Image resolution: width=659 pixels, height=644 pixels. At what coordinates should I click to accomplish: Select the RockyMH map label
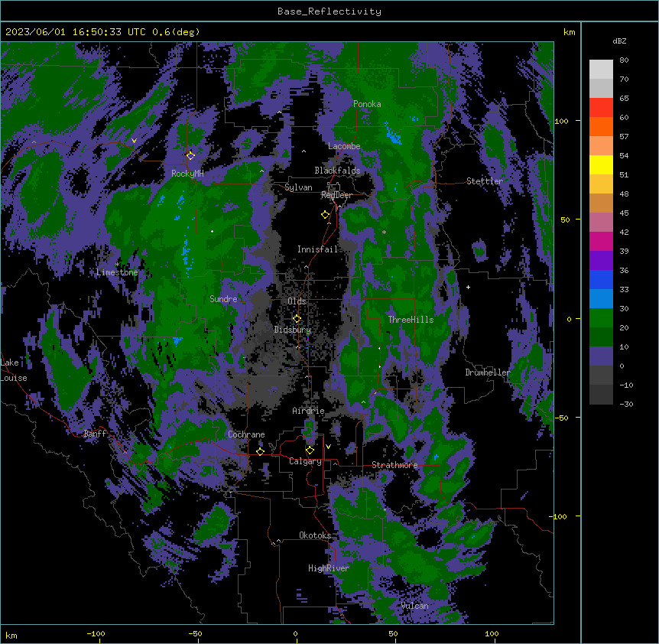pyautogui.click(x=187, y=174)
